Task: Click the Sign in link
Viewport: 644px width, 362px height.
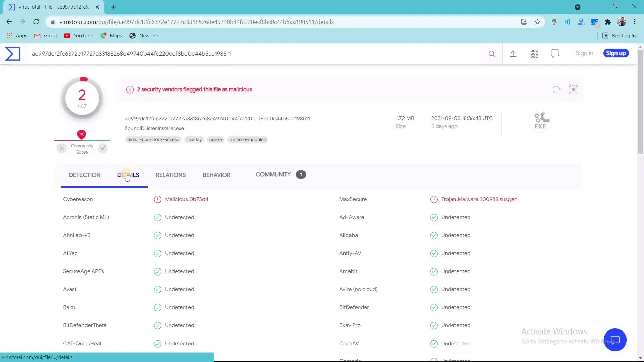Action: pyautogui.click(x=584, y=53)
